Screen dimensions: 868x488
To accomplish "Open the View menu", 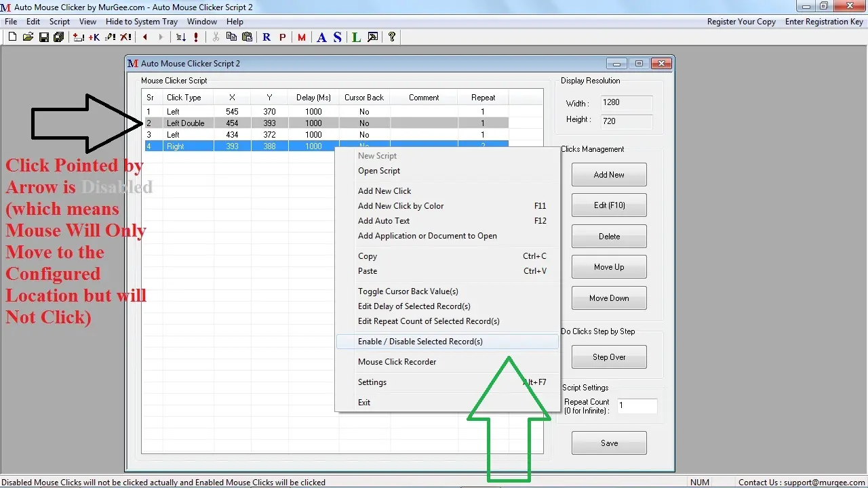I will tap(88, 22).
